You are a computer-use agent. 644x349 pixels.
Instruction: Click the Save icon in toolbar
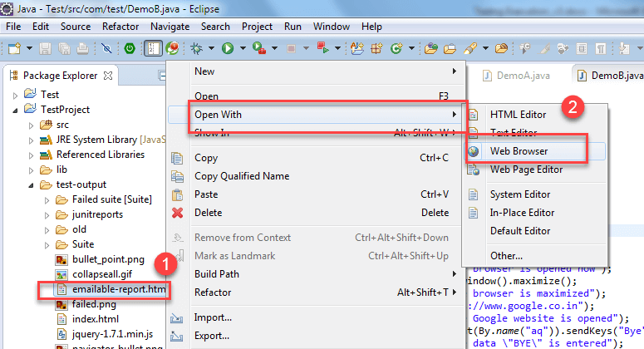point(45,49)
